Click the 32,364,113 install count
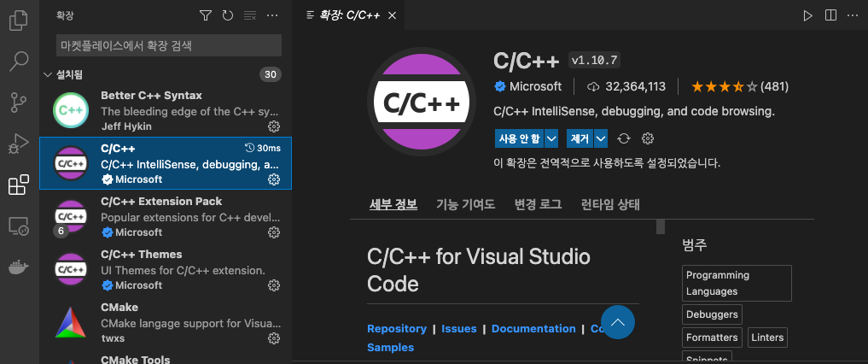The width and height of the screenshot is (868, 364). 626,86
